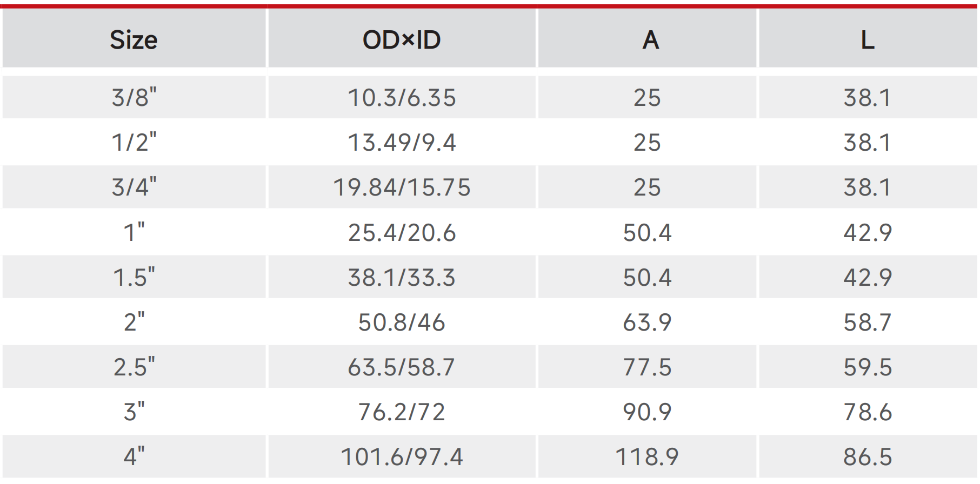Image resolution: width=980 pixels, height=484 pixels.
Task: Select the 3" size cell
Action: (134, 412)
